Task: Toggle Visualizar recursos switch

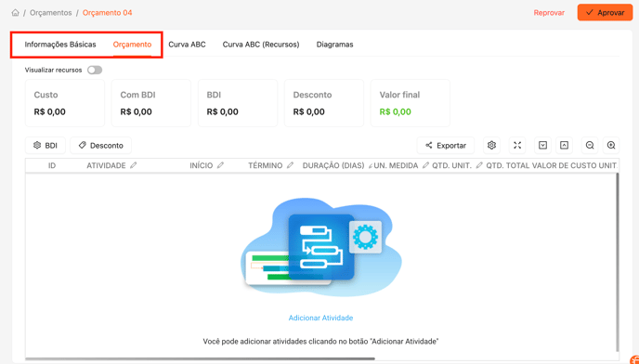Action: (x=95, y=71)
